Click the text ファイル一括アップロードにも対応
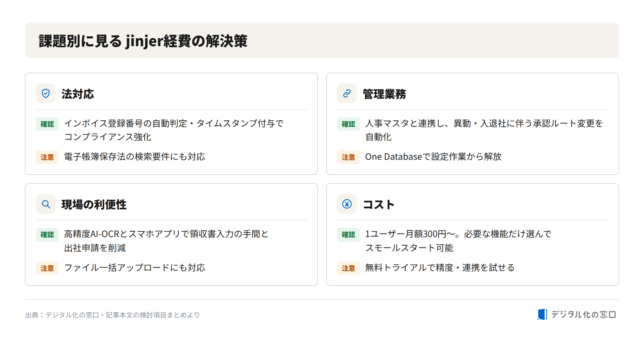Screen dimensions: 644x345 [135, 268]
